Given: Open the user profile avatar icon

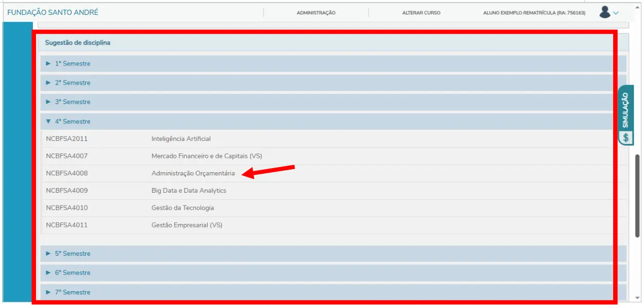Looking at the screenshot, I should point(604,12).
